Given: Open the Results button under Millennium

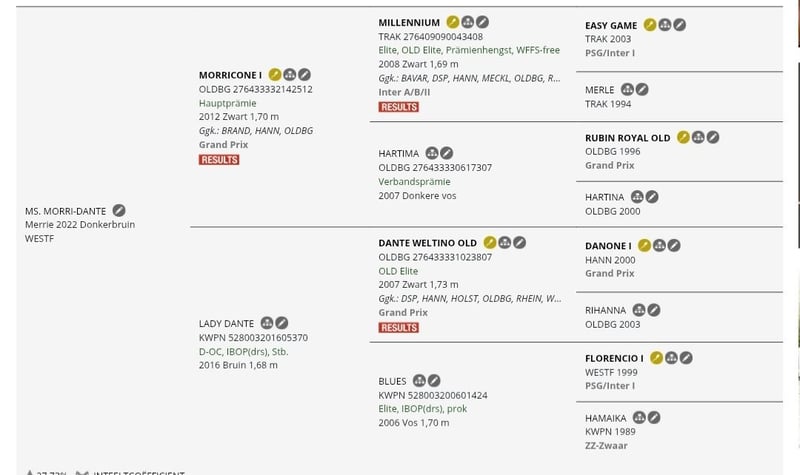Looking at the screenshot, I should tap(398, 107).
